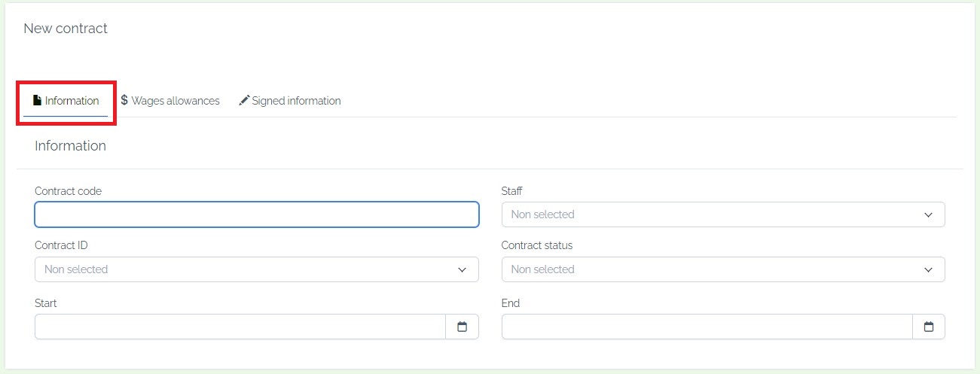Click the pencil icon on Signed information
This screenshot has height=374, width=980.
pyautogui.click(x=244, y=100)
